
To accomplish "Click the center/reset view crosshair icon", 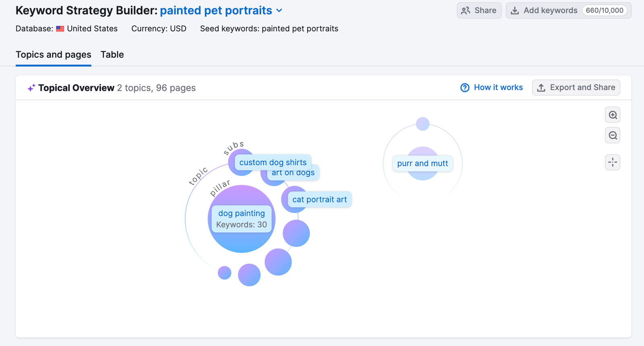I will [613, 162].
